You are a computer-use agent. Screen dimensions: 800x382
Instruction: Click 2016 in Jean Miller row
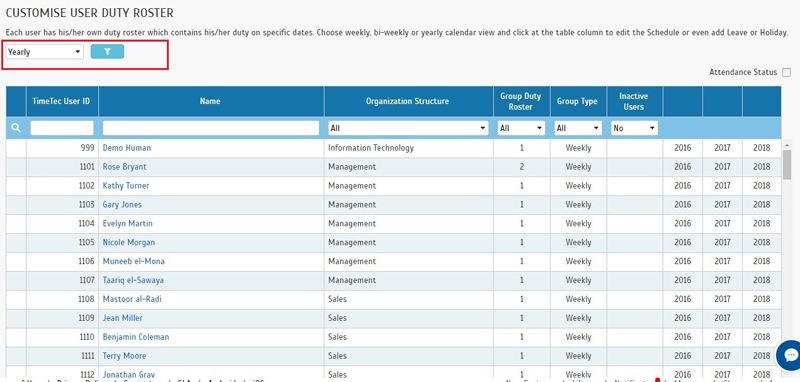point(683,318)
